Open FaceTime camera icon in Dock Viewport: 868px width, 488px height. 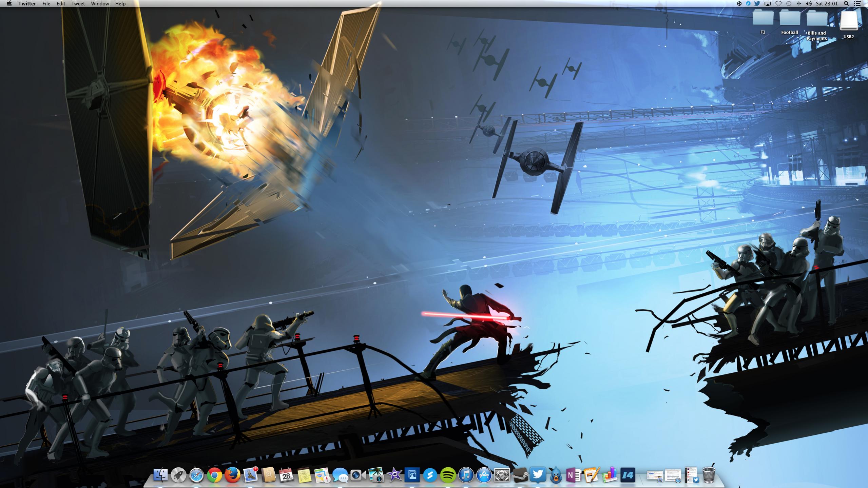point(358,475)
